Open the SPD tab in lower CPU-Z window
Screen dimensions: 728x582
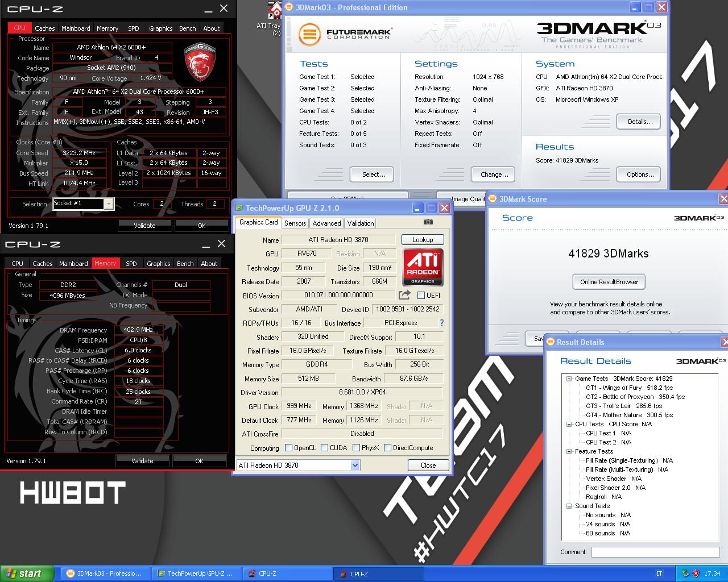131,263
